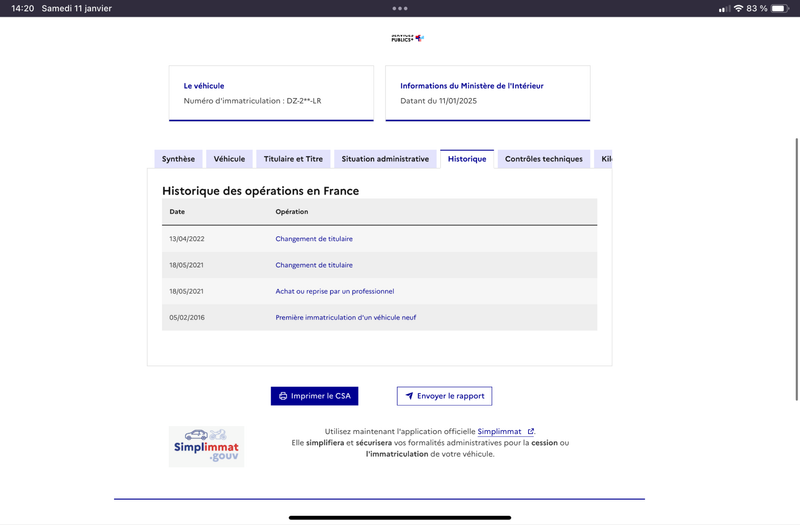800x525 pixels.
Task: Go to the Contrôles techniques tab
Action: (x=544, y=159)
